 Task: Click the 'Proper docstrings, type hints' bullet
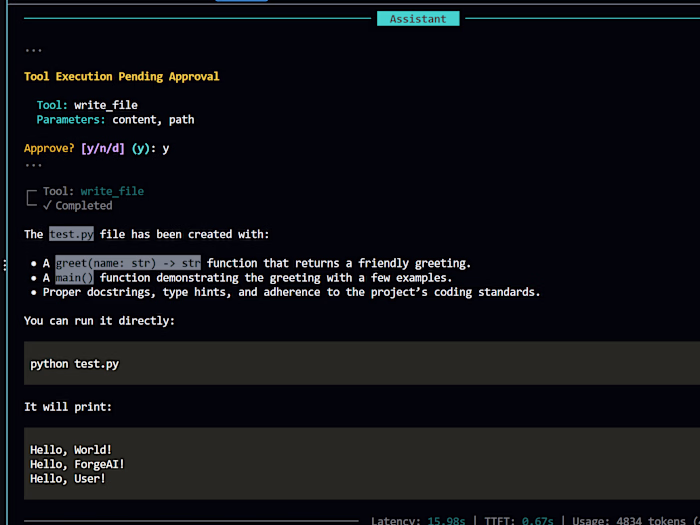[x=286, y=292]
